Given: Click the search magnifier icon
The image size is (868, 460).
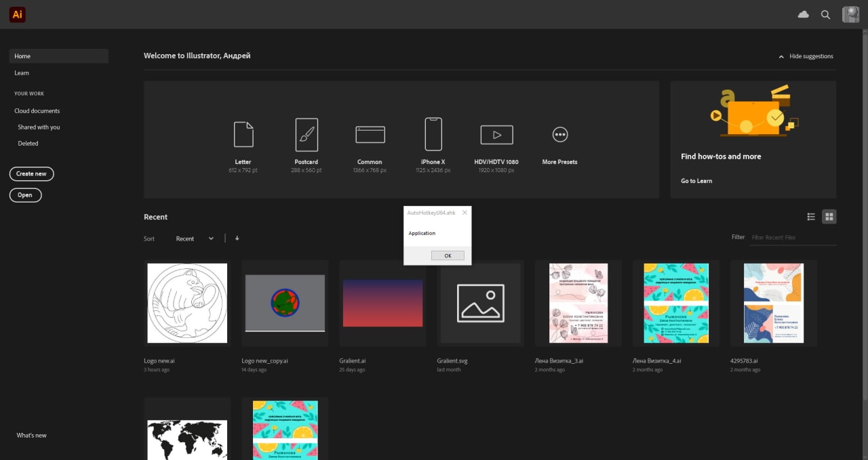Looking at the screenshot, I should point(825,14).
